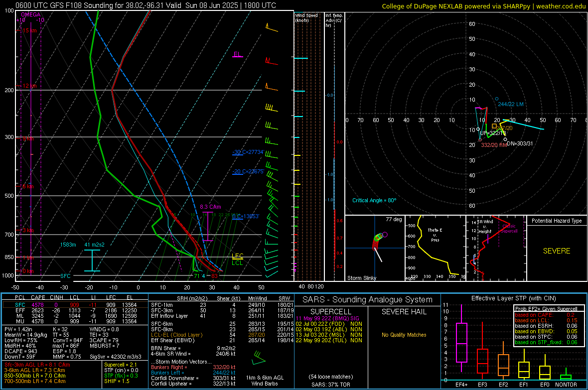Image resolution: width=588 pixels, height=390 pixels.
Task: Click the orange mean wind square on hodograph
Action: pyautogui.click(x=494, y=126)
